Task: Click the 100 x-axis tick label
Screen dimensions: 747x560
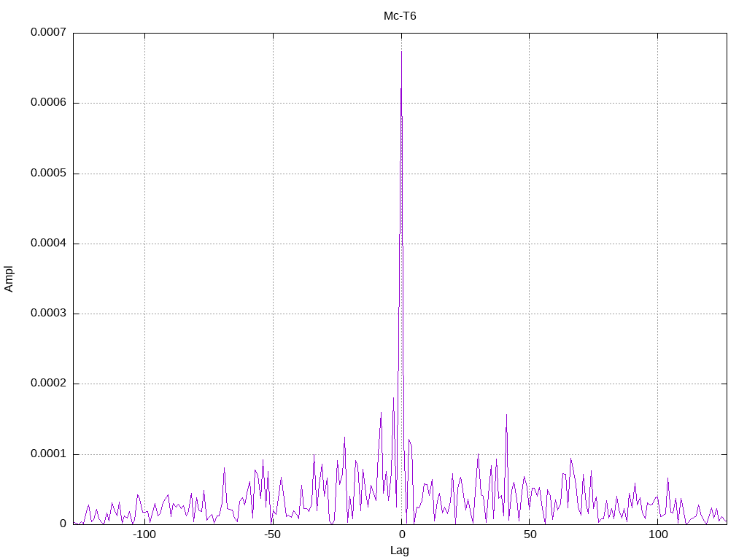Action: pyautogui.click(x=658, y=534)
